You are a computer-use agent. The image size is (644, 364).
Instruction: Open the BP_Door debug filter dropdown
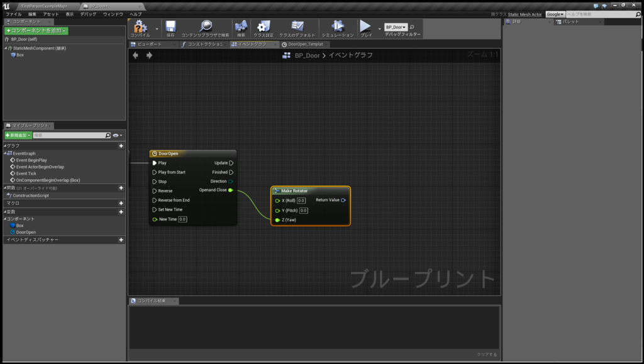(396, 27)
